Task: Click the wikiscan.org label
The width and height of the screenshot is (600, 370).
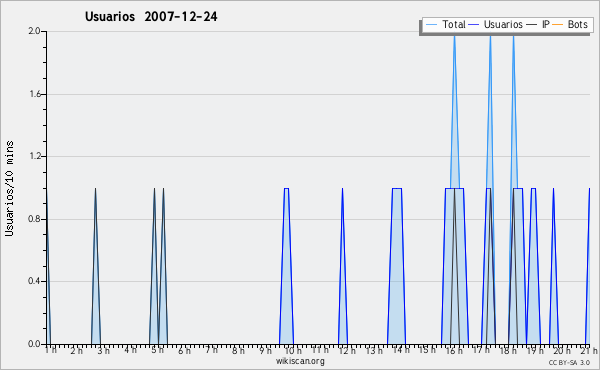Action: [x=300, y=361]
